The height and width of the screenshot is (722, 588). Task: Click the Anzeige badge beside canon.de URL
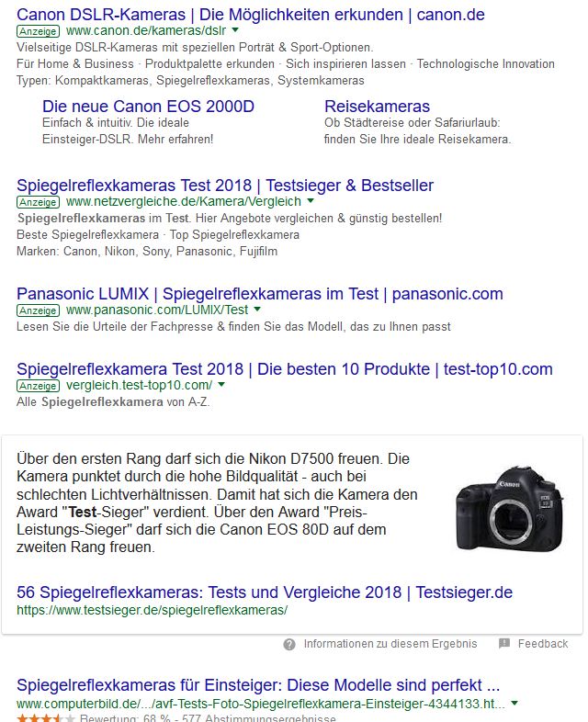39,31
